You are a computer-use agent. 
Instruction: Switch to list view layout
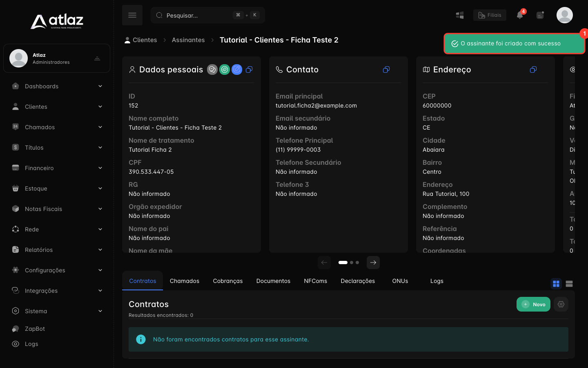[x=569, y=284]
